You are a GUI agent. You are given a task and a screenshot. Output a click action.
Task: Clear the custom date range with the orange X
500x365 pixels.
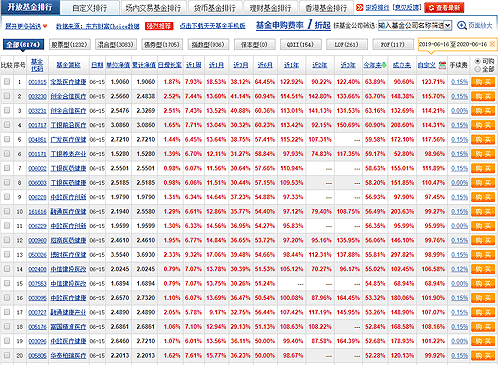click(x=492, y=44)
